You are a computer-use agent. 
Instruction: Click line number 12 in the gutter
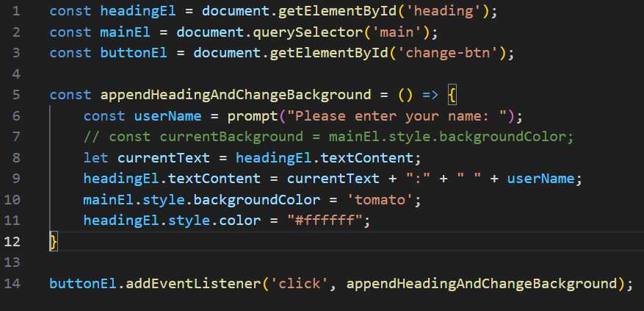tap(12, 241)
